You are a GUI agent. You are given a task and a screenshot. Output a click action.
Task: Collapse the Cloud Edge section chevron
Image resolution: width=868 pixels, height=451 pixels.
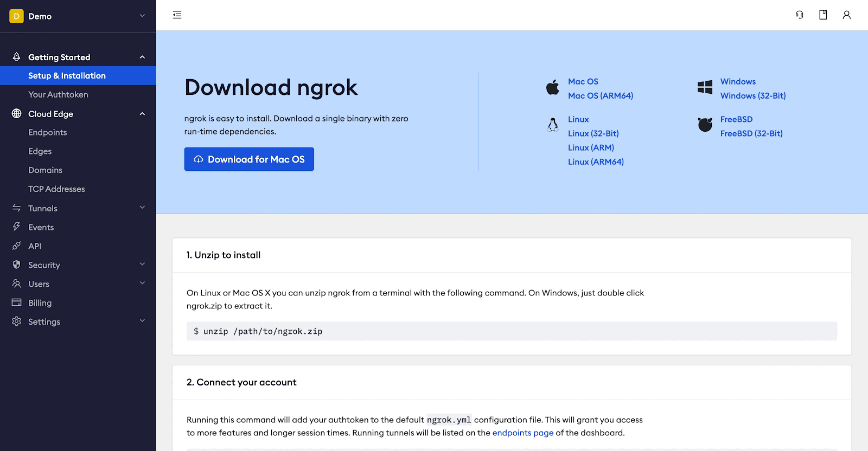pos(142,114)
